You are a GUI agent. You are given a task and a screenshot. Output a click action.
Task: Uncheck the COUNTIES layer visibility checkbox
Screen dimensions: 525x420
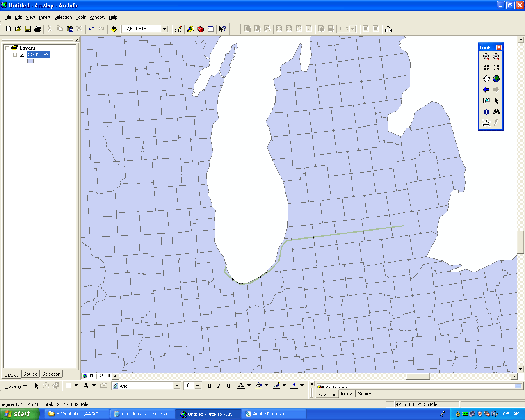(22, 55)
